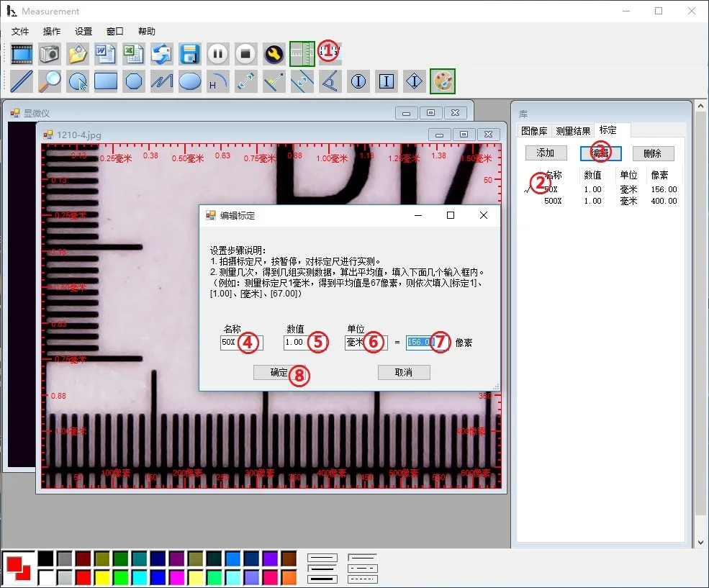
Task: Select the dash-dot line style
Action: coord(363,569)
